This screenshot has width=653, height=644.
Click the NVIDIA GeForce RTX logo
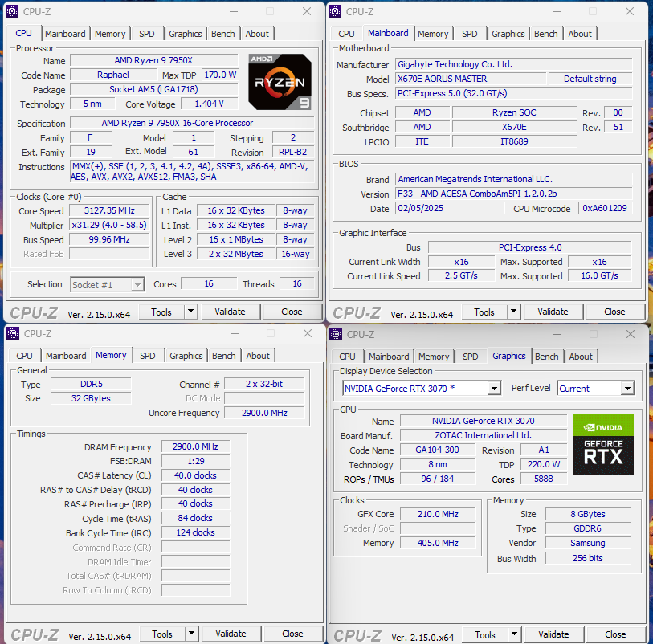tap(603, 443)
